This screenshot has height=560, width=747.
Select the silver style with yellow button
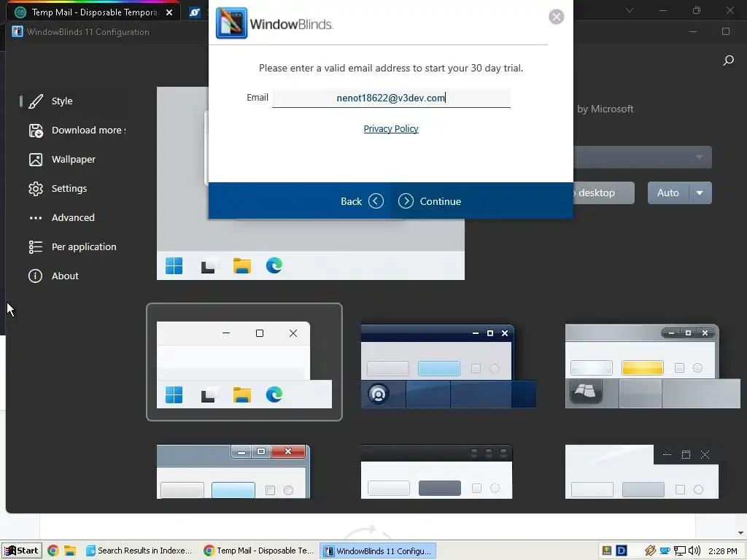pos(652,366)
